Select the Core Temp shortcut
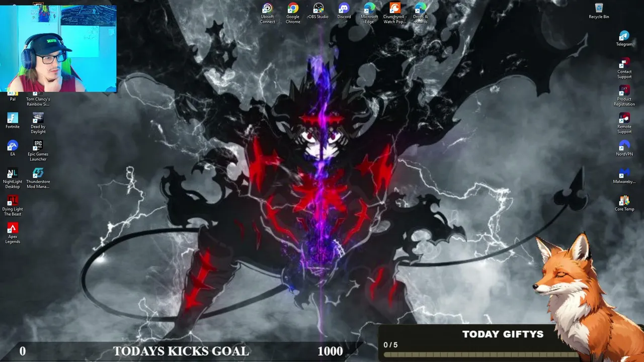644x362 pixels. click(624, 204)
